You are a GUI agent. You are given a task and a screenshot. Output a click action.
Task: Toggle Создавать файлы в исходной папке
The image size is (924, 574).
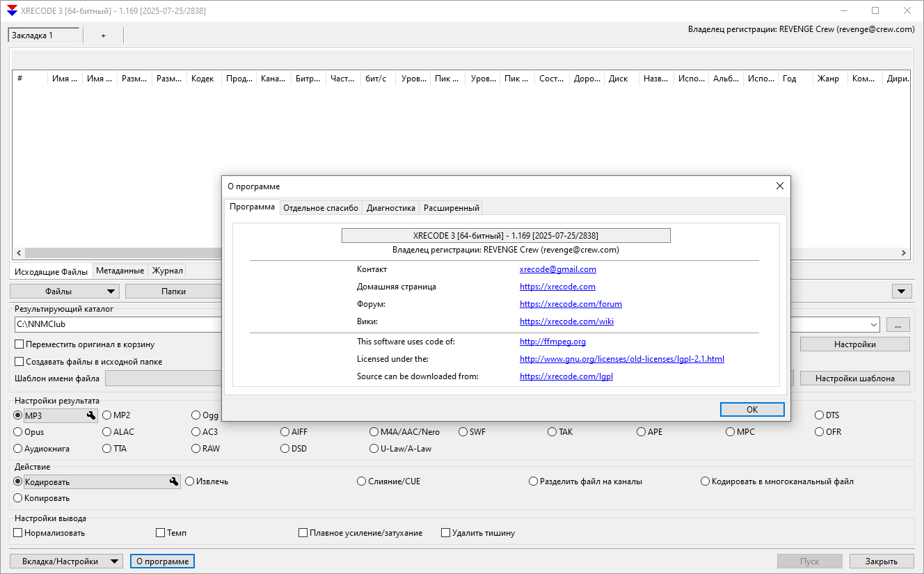(19, 362)
